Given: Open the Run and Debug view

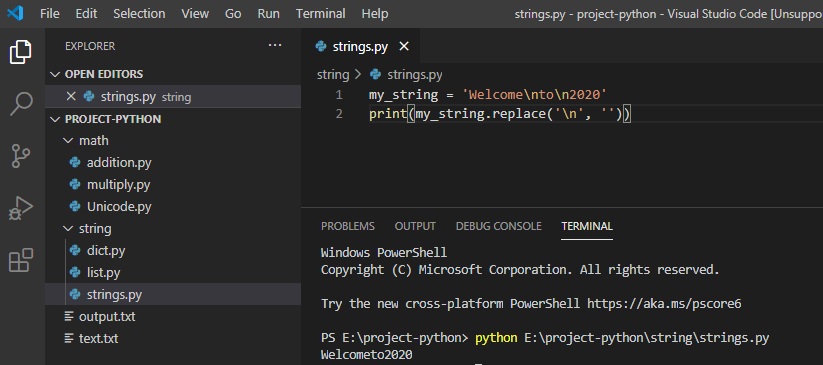Looking at the screenshot, I should pos(21,208).
